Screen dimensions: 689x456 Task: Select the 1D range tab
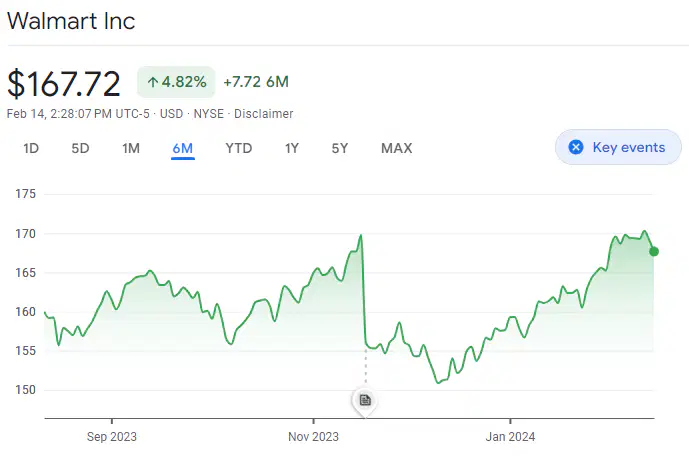pyautogui.click(x=31, y=148)
